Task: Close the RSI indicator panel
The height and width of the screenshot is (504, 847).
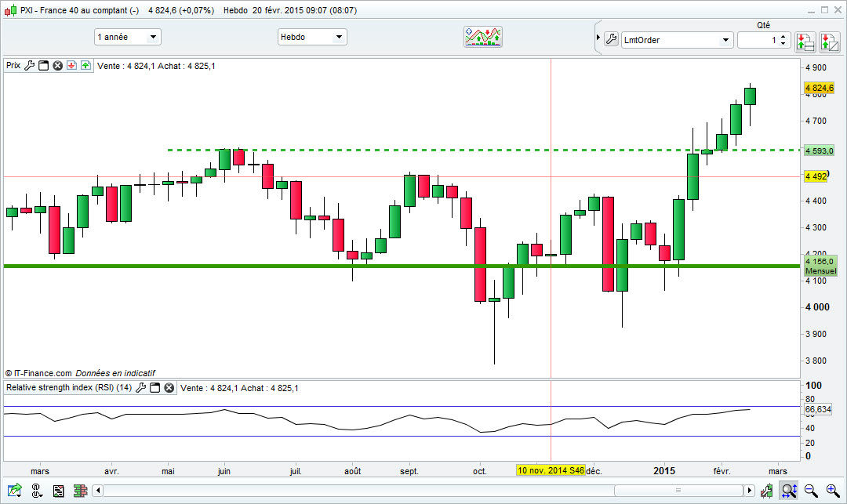Action: pyautogui.click(x=169, y=387)
